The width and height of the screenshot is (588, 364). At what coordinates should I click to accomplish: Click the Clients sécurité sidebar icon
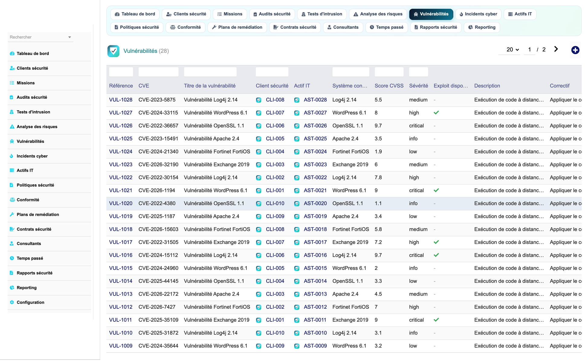coord(12,68)
